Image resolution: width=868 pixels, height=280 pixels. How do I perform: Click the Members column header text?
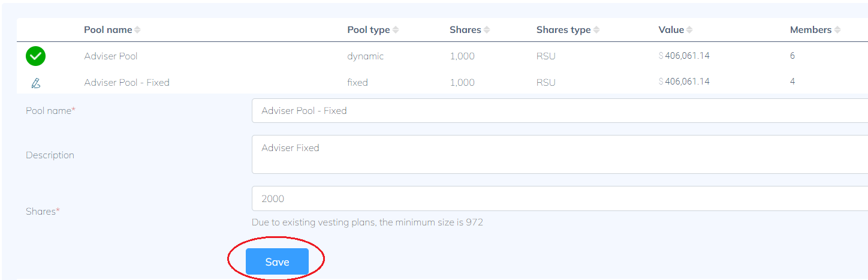point(810,30)
